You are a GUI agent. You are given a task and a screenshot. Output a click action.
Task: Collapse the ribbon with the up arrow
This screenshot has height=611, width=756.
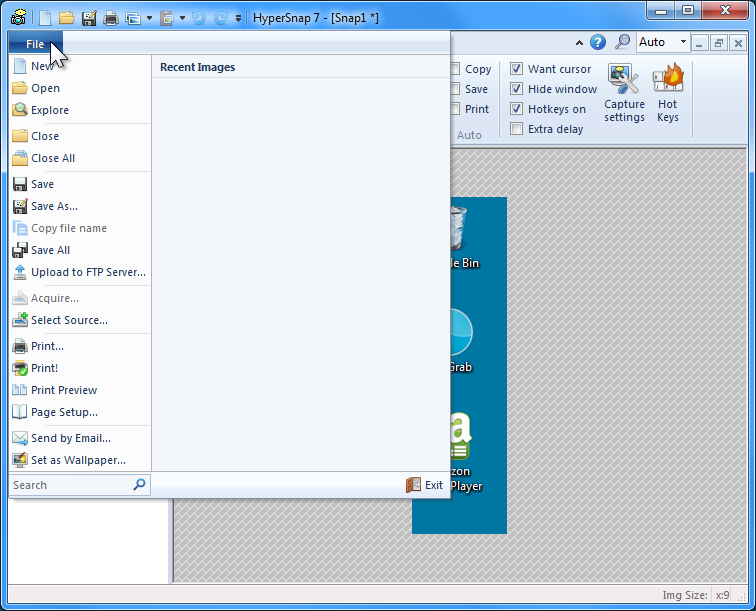(x=579, y=43)
